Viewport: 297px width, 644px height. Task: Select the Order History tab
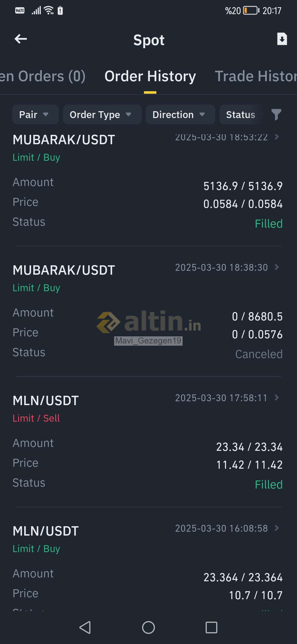pos(150,76)
